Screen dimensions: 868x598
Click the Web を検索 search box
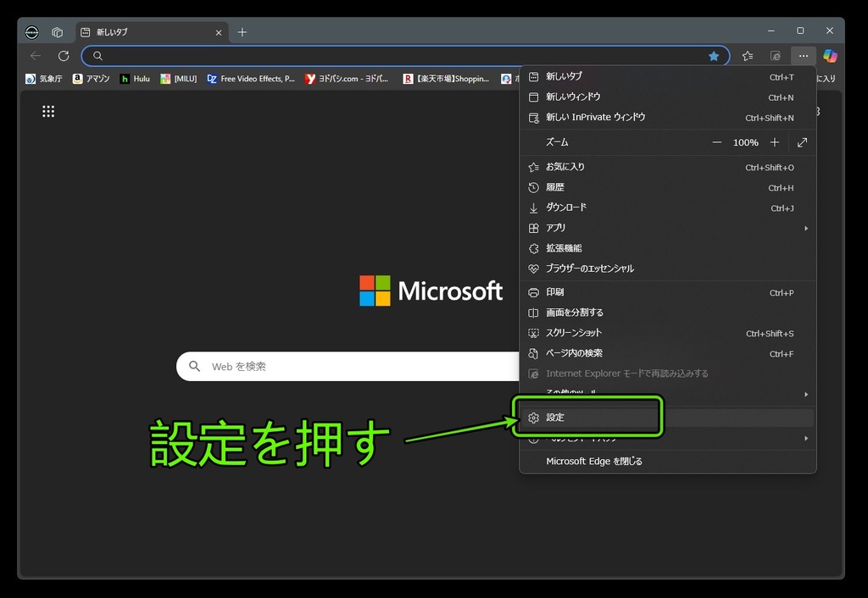coord(348,366)
